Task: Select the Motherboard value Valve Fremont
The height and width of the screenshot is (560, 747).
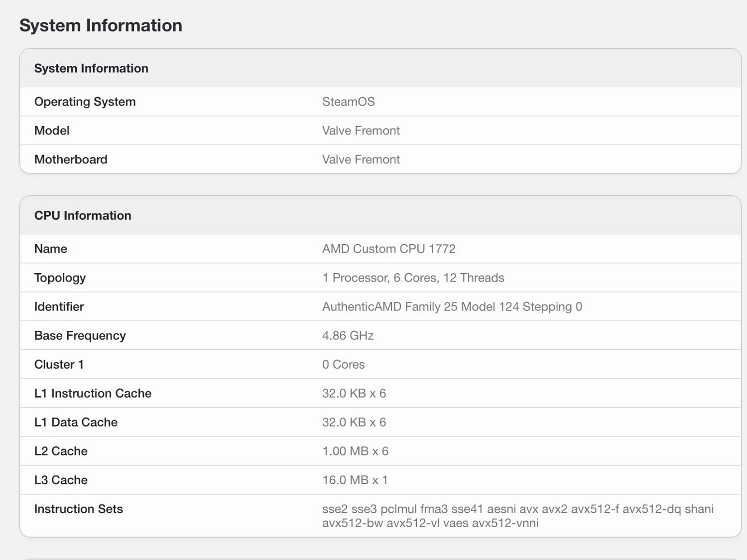Action: click(361, 159)
